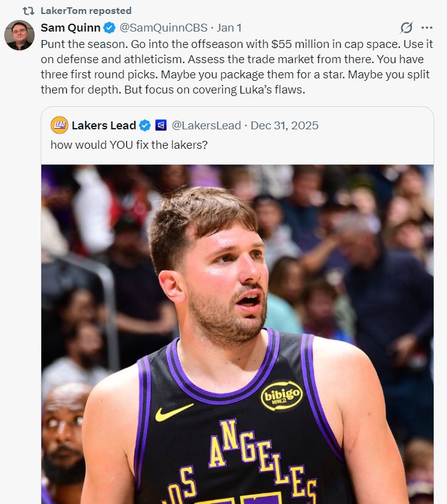
Task: Open the LakerTom reposted link
Action: (86, 11)
